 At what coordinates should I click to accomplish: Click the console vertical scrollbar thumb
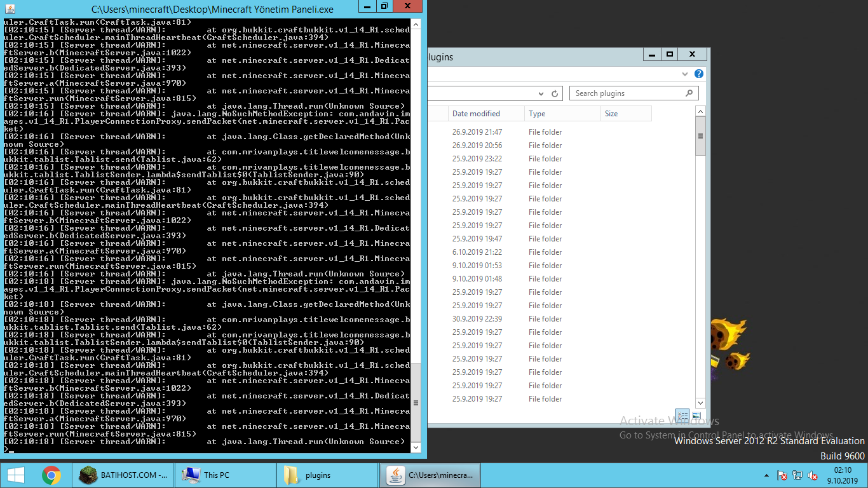tap(416, 402)
